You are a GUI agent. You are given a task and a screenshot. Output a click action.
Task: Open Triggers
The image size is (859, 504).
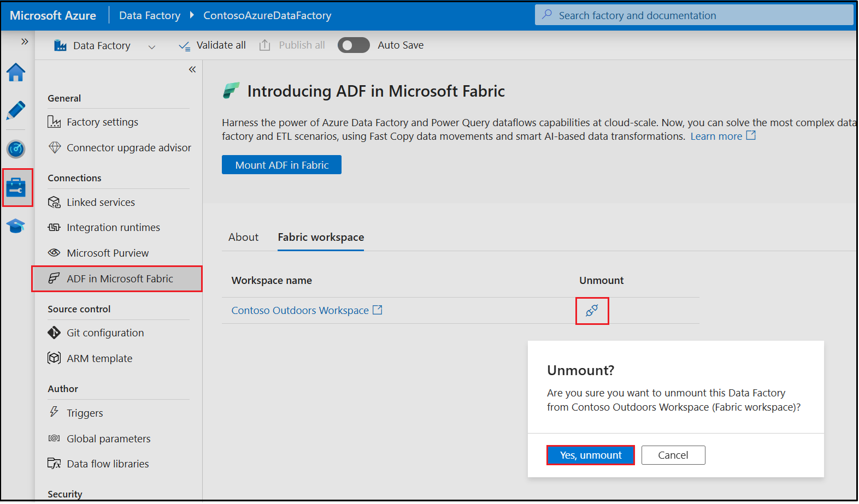[85, 413]
